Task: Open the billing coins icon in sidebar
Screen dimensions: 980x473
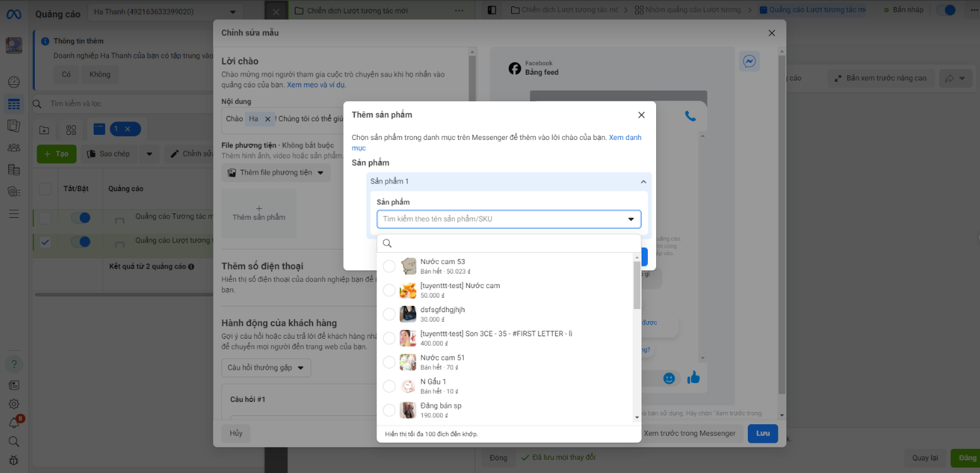Action: pyautogui.click(x=14, y=169)
